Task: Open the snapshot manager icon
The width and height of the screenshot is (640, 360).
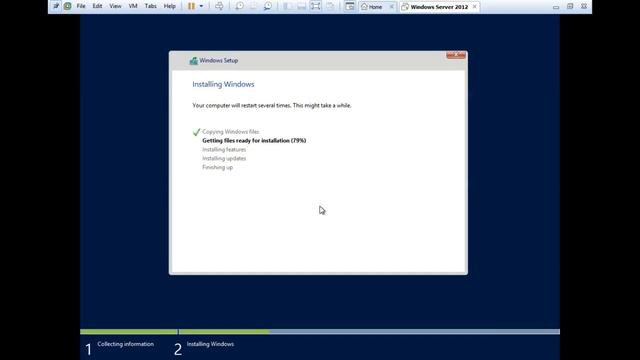Action: click(268, 6)
